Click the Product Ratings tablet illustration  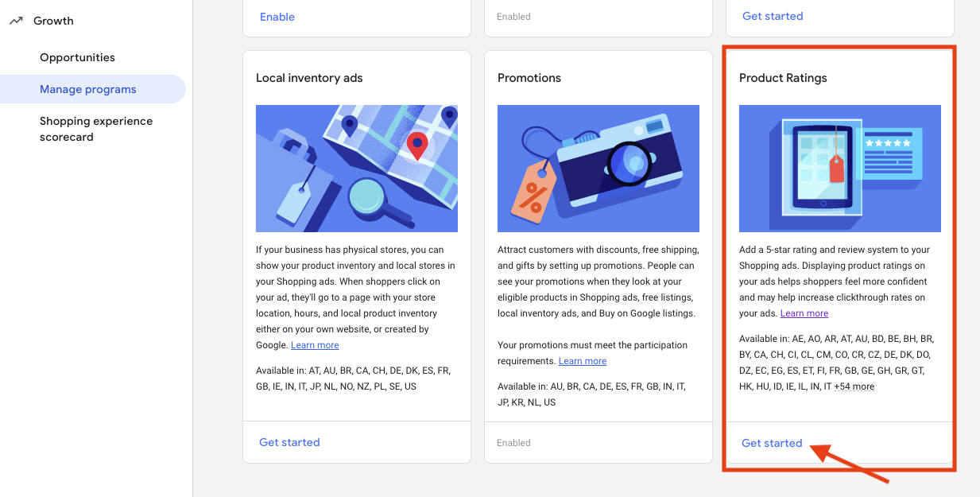839,168
